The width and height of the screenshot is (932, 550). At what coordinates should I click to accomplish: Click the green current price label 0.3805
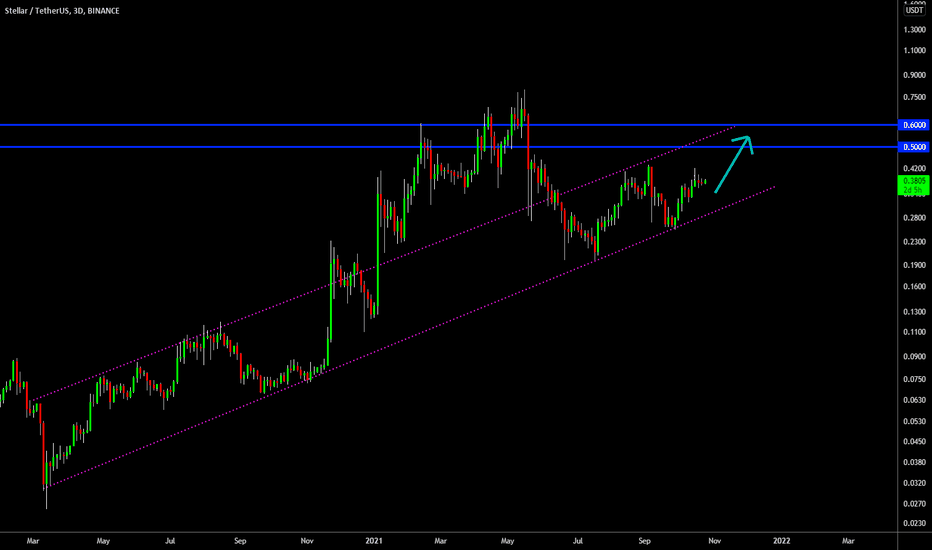point(914,185)
